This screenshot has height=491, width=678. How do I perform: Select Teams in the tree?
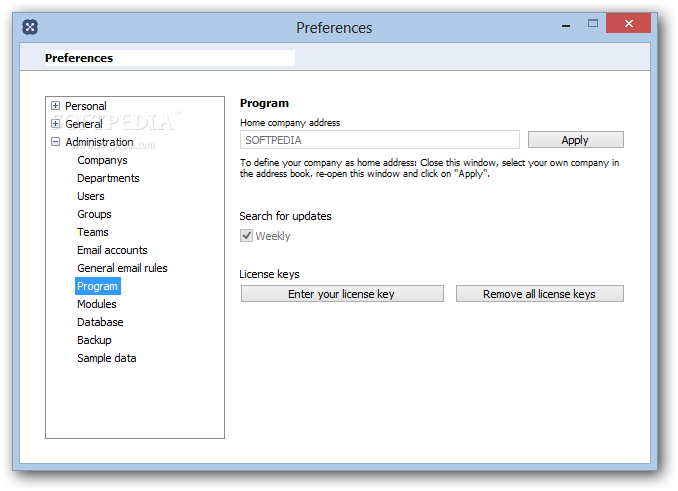tap(93, 232)
